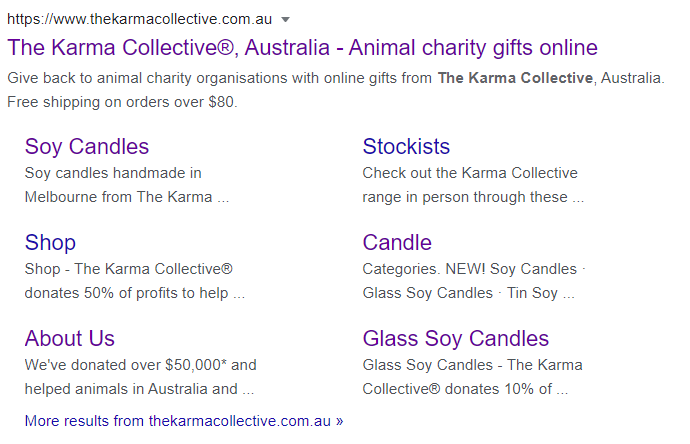
Task: Click the 'Check out the Karma Collective range' snippet
Action: [x=470, y=173]
